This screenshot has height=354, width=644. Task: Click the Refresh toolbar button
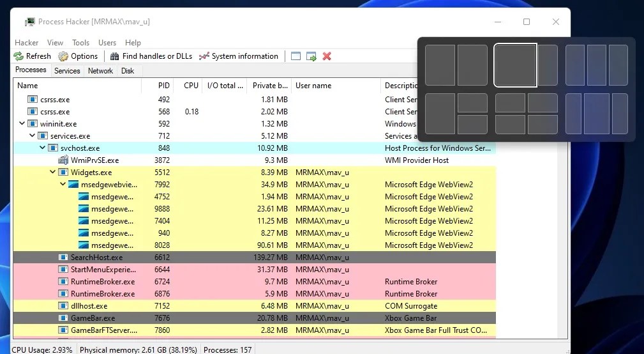point(32,56)
